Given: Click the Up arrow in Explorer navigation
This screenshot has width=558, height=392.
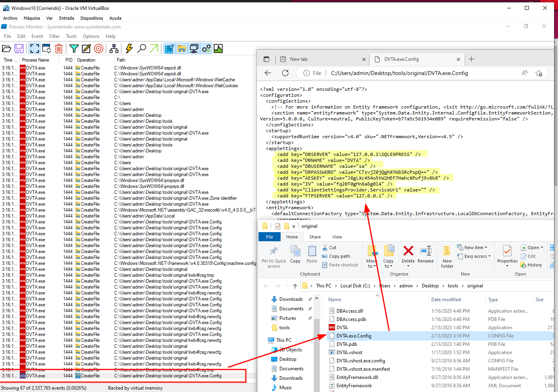Looking at the screenshot, I should (295, 286).
